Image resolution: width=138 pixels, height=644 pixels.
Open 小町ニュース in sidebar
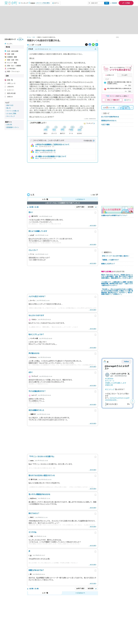(10, 84)
